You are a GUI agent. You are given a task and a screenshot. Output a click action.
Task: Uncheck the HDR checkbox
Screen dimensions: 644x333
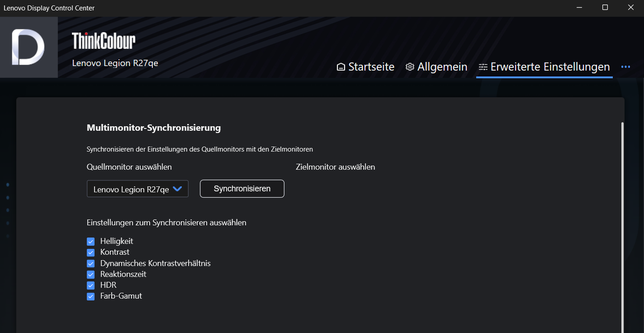tap(90, 285)
